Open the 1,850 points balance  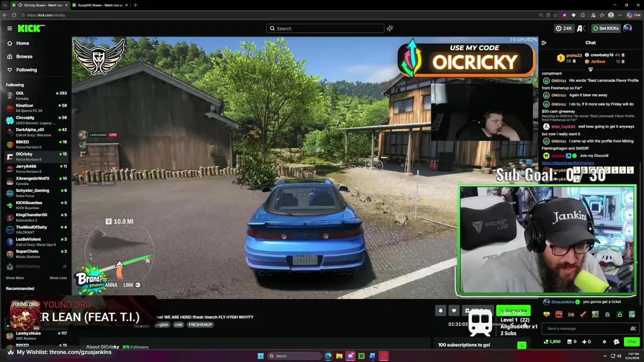point(552,342)
